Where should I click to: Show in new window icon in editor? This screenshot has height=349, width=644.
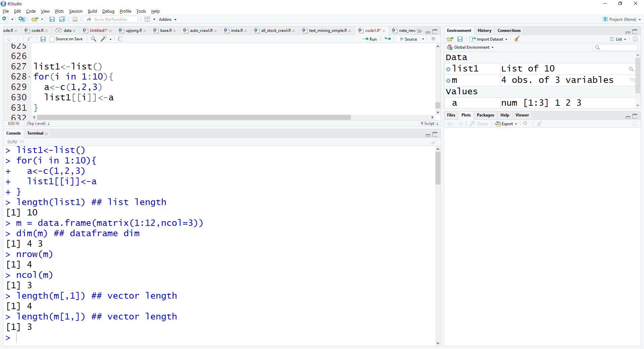[x=30, y=39]
